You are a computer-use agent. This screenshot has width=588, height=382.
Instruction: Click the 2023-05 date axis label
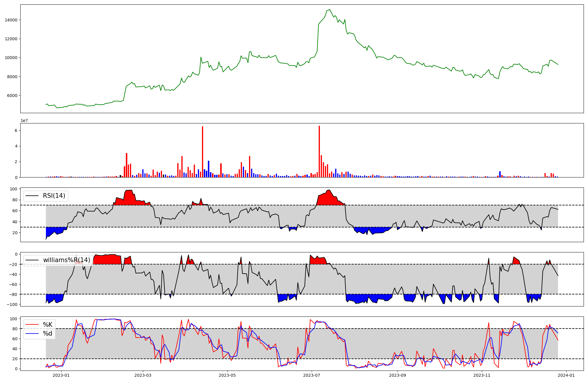(x=227, y=375)
